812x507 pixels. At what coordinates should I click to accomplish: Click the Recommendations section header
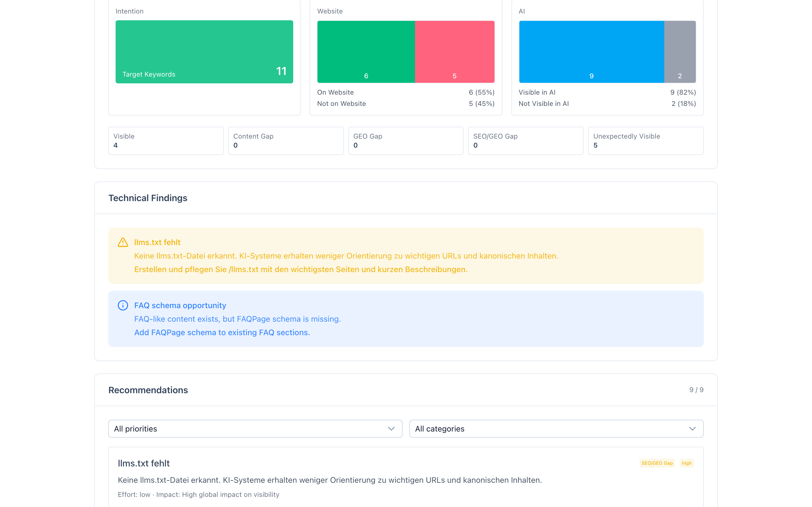pyautogui.click(x=148, y=390)
